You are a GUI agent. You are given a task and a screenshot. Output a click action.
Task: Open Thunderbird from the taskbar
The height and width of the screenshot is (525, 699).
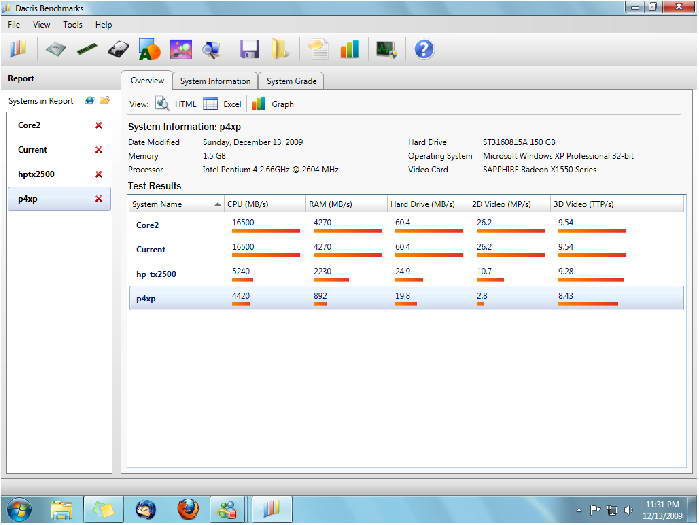coord(146,509)
